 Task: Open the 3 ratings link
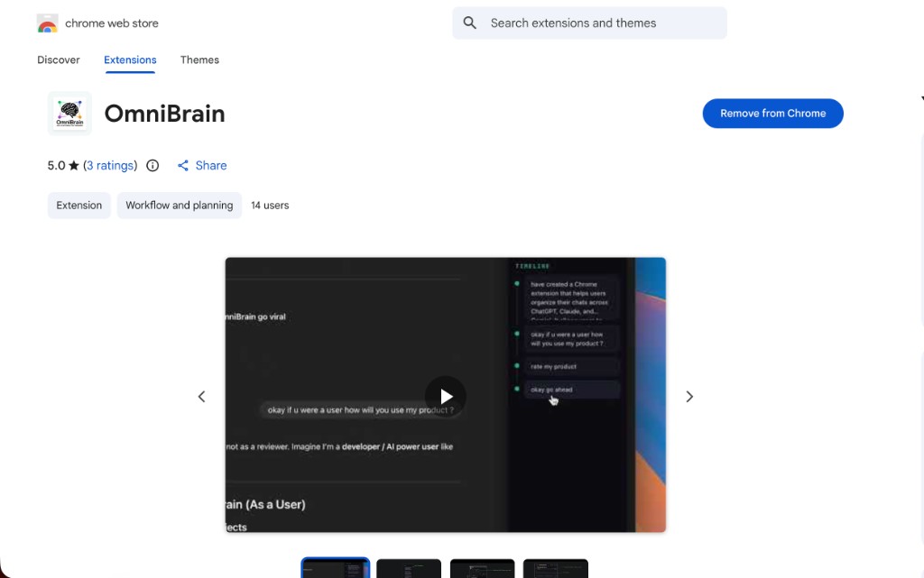(x=110, y=165)
